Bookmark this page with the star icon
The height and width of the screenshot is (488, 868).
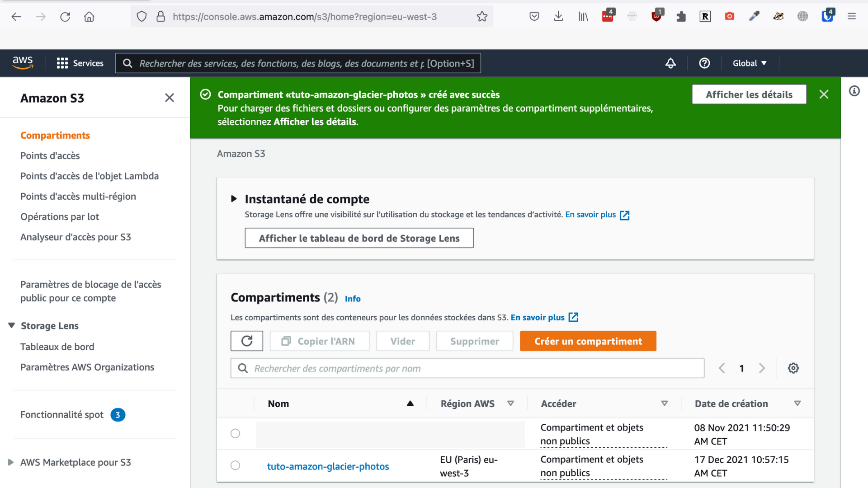[x=482, y=17]
